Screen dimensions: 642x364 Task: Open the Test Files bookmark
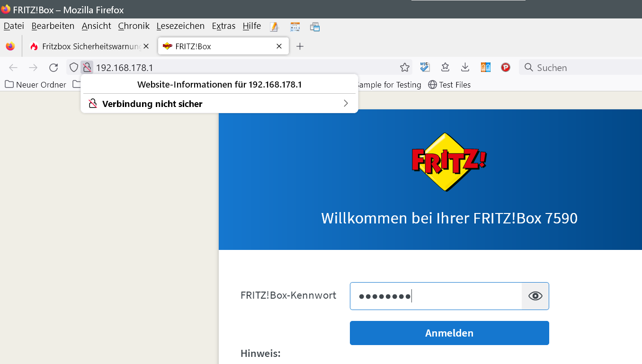(x=449, y=85)
